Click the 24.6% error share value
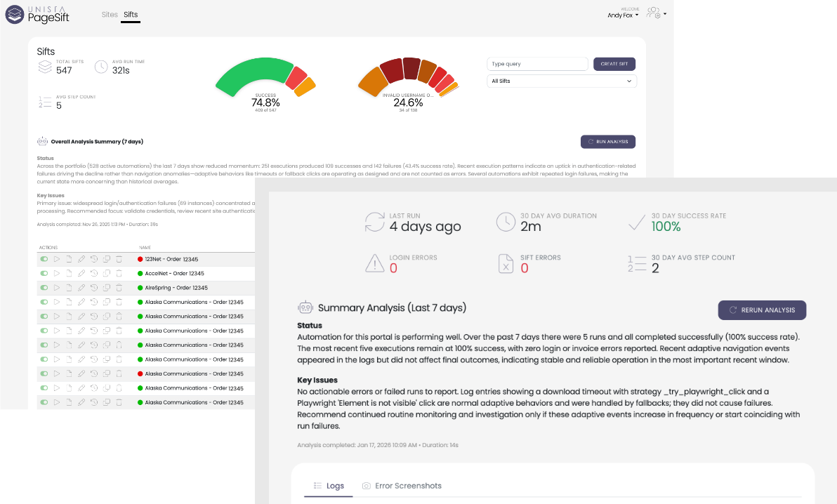 pyautogui.click(x=408, y=102)
